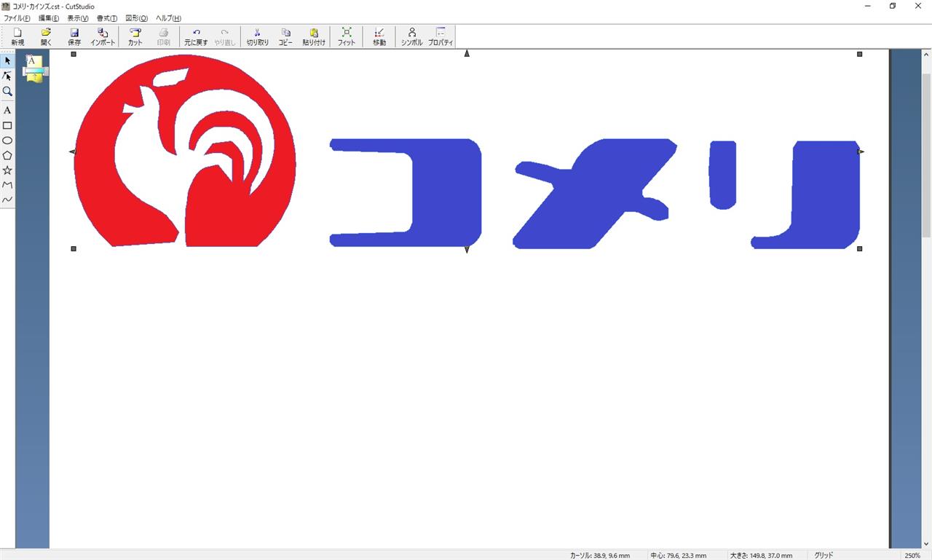Select the rectangle drawing tool
932x560 pixels.
tap(7, 125)
